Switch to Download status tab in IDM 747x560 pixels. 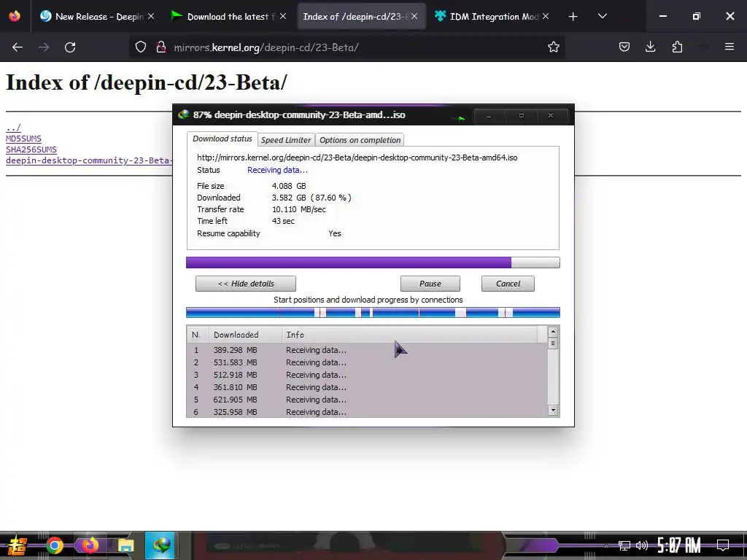coord(222,139)
